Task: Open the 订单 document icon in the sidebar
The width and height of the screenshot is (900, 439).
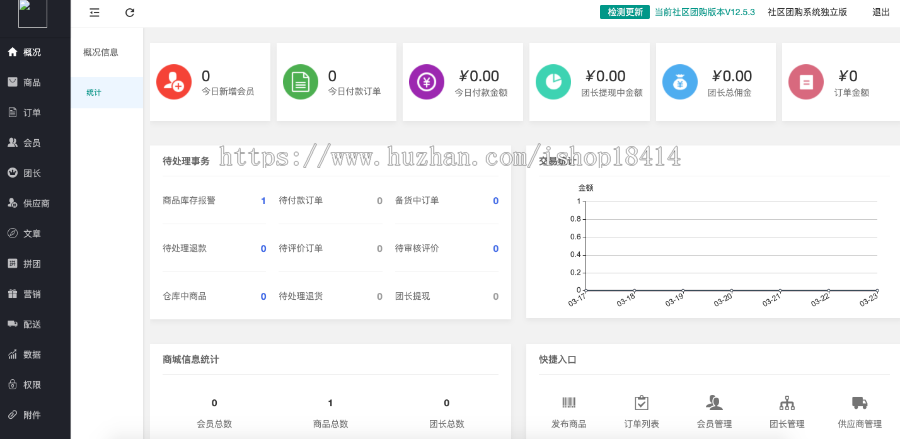Action: point(12,112)
